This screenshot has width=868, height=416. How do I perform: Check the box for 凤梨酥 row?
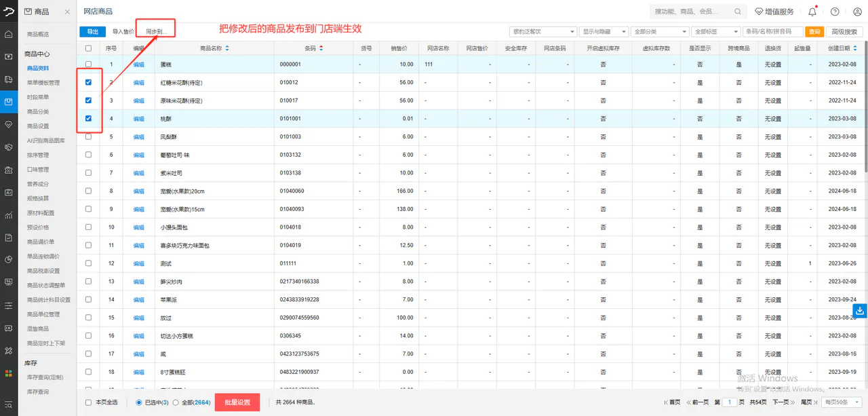[88, 136]
